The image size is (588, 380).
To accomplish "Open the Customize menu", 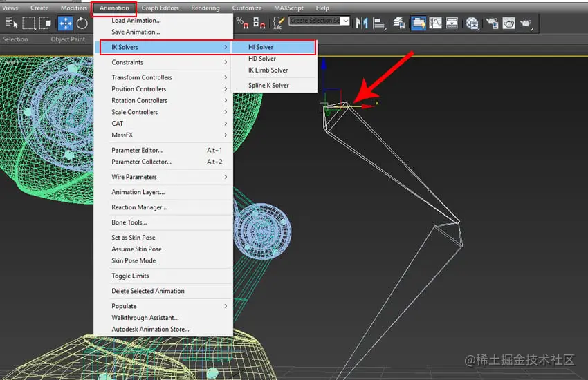I will pos(247,8).
